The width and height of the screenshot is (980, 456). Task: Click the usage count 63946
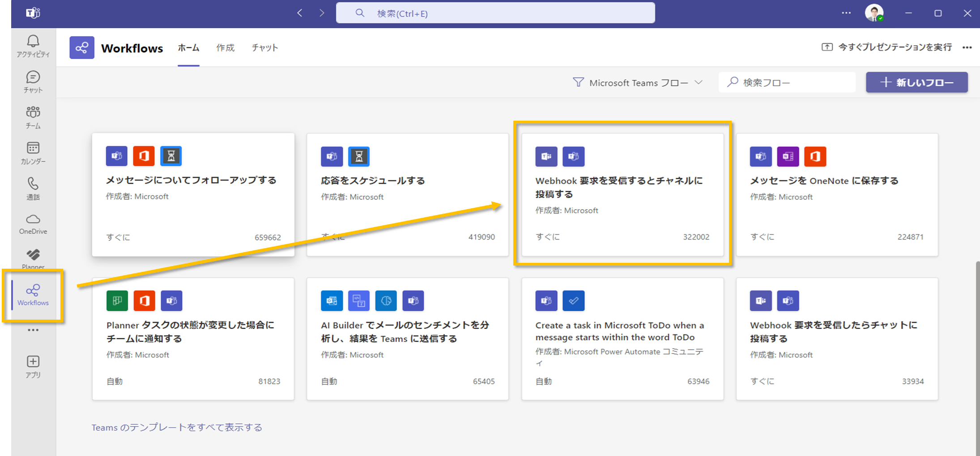tap(698, 381)
